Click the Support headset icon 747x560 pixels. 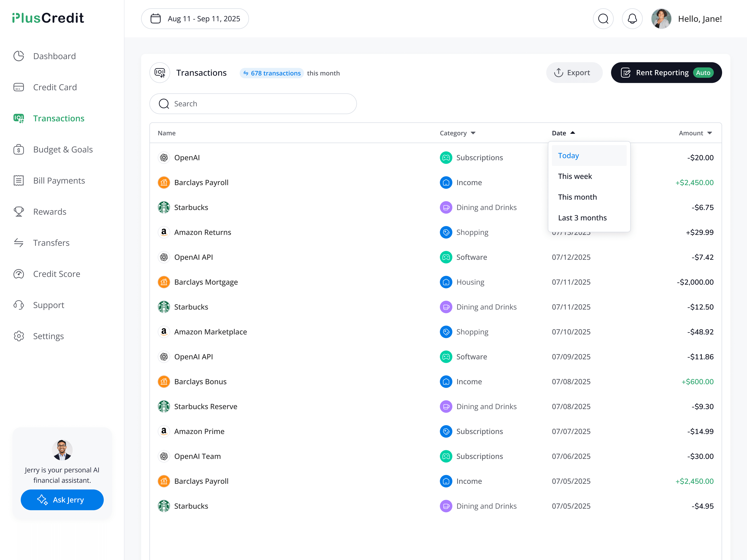click(x=19, y=305)
